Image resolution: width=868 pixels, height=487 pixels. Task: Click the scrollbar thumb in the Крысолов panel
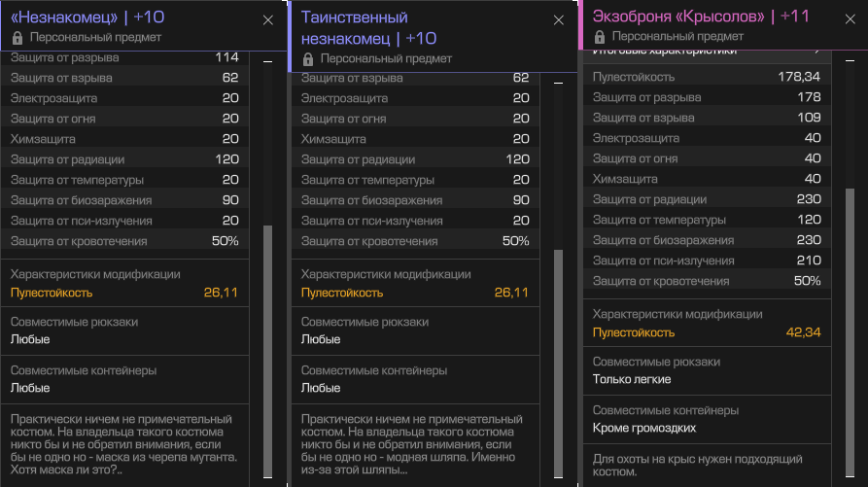[850, 330]
